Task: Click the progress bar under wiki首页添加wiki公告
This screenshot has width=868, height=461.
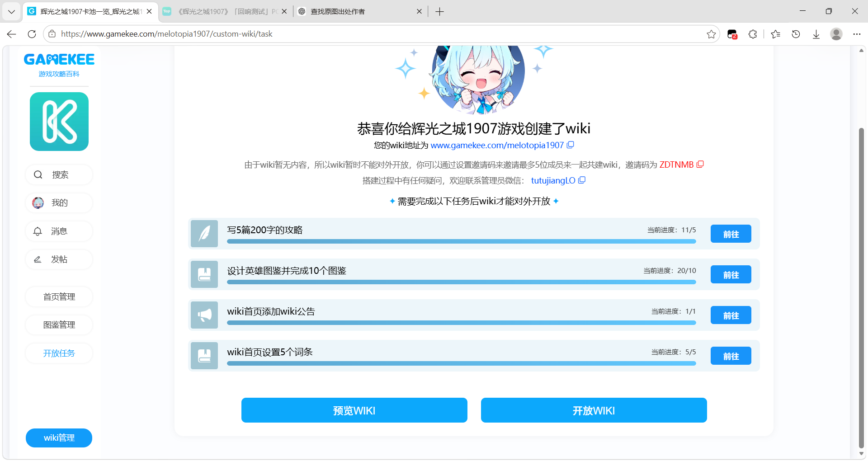Action: point(462,323)
